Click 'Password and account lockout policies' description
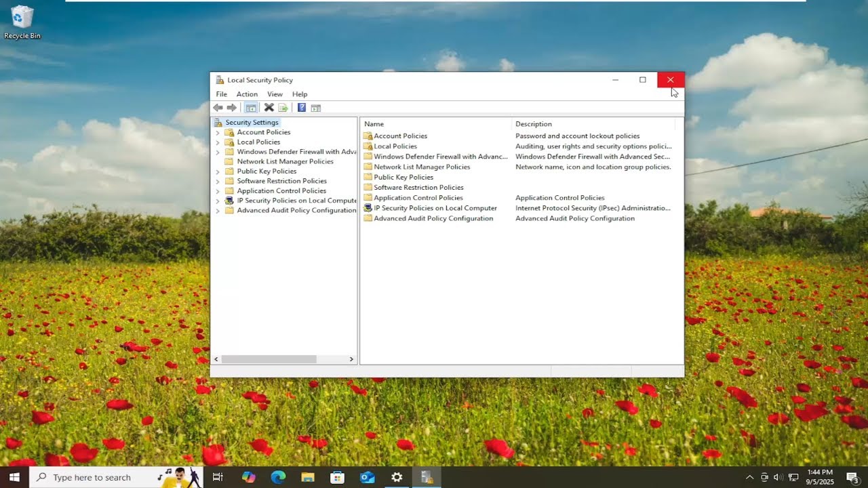 click(578, 136)
